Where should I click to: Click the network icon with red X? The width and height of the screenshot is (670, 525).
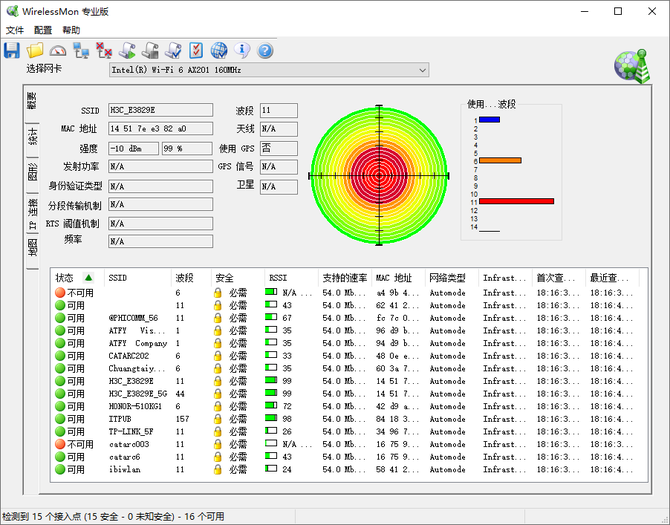[x=104, y=50]
